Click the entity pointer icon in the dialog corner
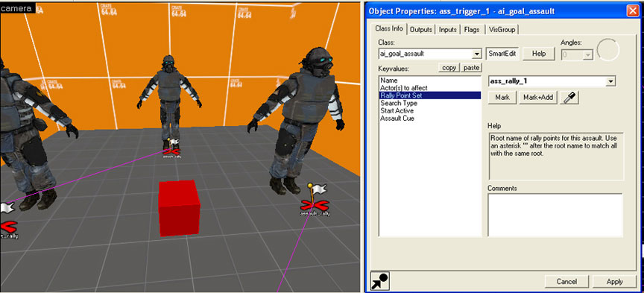644x293 pixels. (x=380, y=281)
